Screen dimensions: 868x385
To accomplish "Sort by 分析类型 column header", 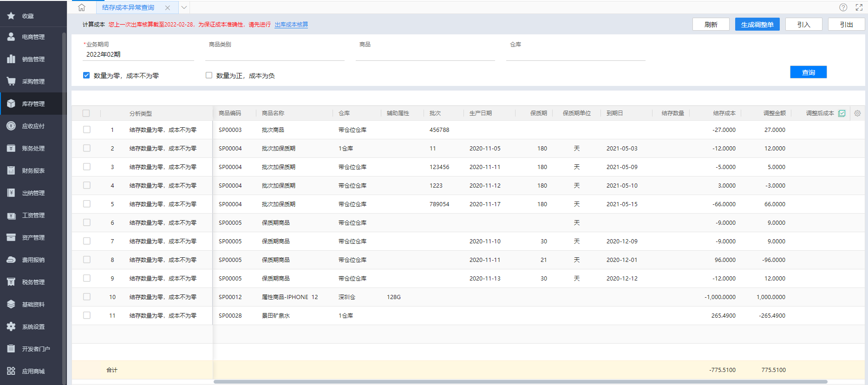I will (x=141, y=113).
